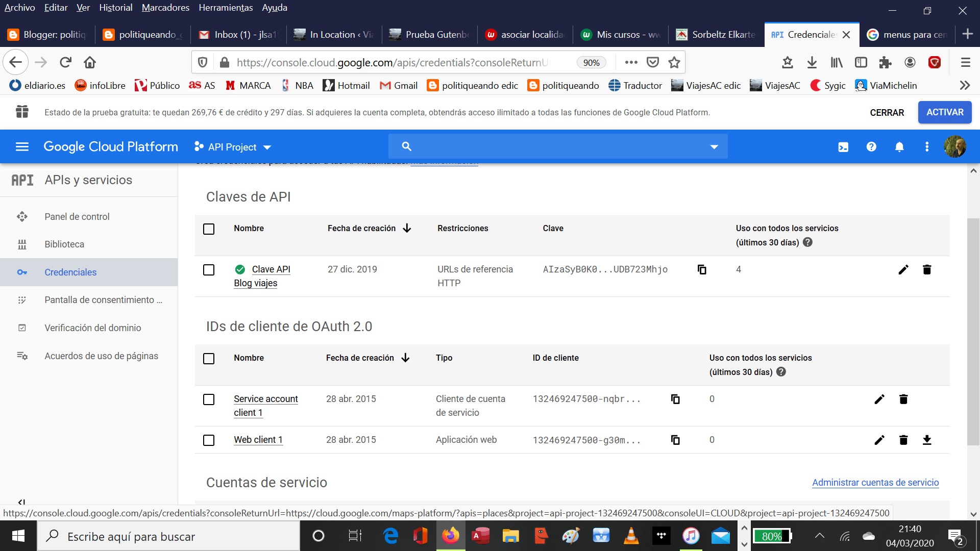Screen dimensions: 980x551
Task: Open Firefox downloads panel
Action: point(812,62)
